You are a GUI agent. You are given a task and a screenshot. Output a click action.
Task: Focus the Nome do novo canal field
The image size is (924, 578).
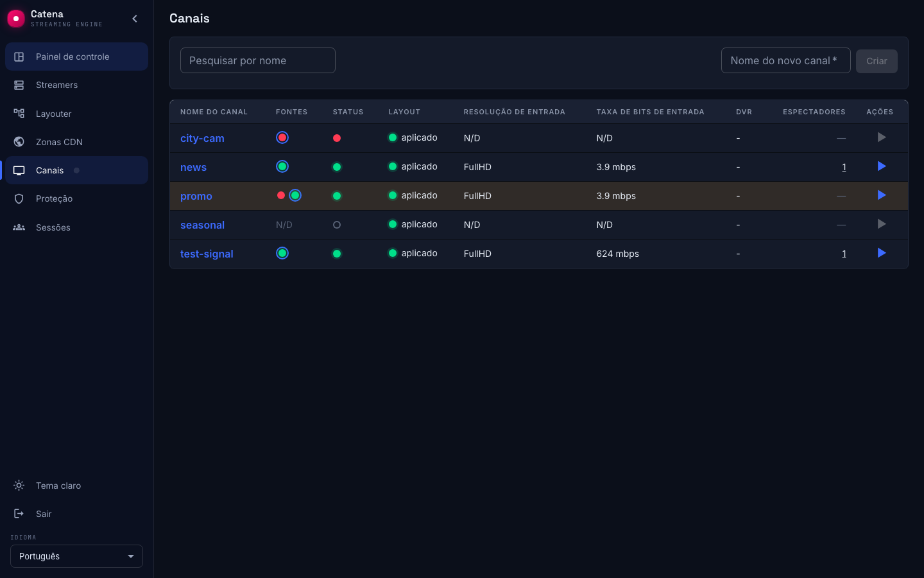click(x=786, y=60)
